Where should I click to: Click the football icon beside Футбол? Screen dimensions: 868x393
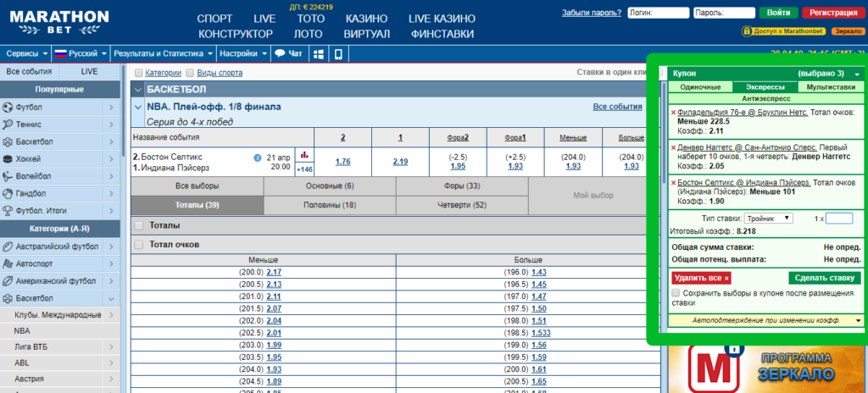pyautogui.click(x=8, y=108)
